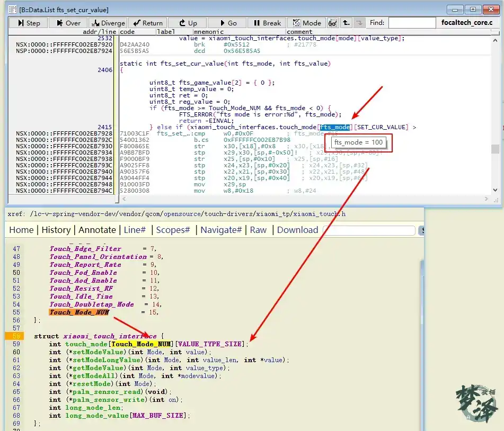Open the Data.List window system menu icon
This screenshot has height=431, width=504.
click(x=13, y=10)
